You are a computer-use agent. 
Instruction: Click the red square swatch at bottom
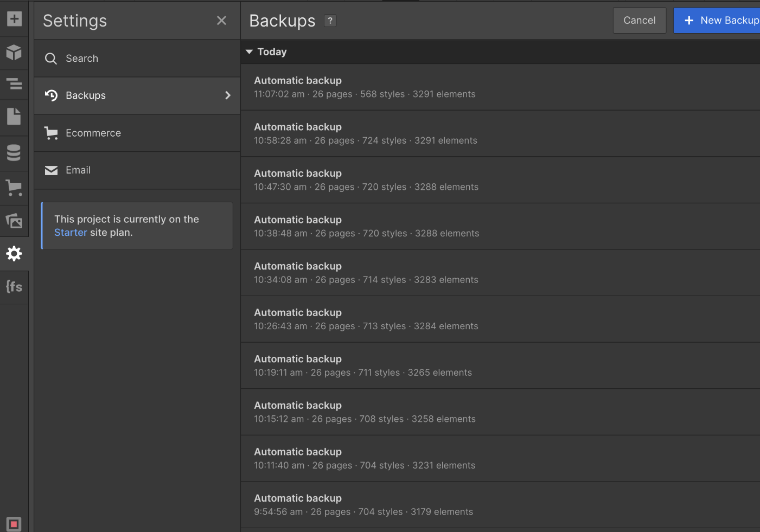click(x=14, y=524)
